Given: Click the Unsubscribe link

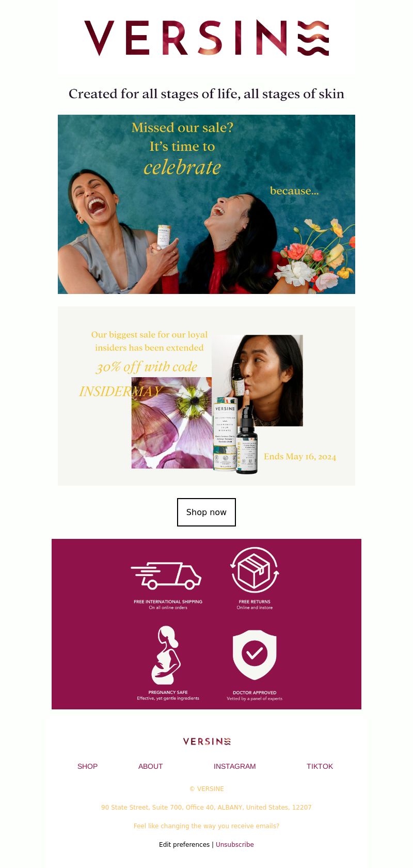Looking at the screenshot, I should pos(235,845).
